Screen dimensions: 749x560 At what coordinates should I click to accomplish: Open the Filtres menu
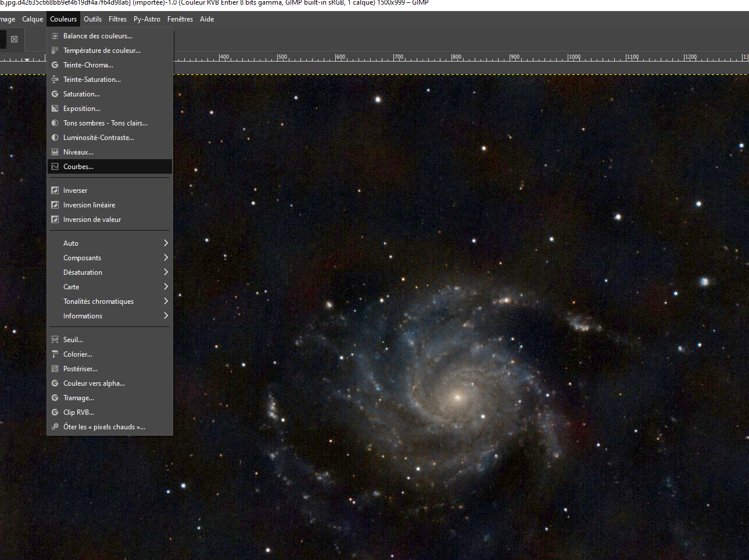click(117, 19)
